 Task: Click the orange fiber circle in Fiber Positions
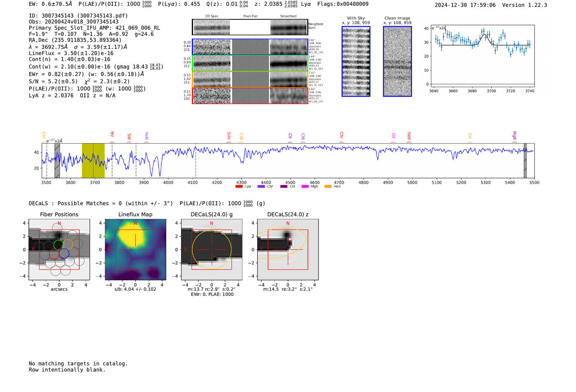pyautogui.click(x=68, y=244)
